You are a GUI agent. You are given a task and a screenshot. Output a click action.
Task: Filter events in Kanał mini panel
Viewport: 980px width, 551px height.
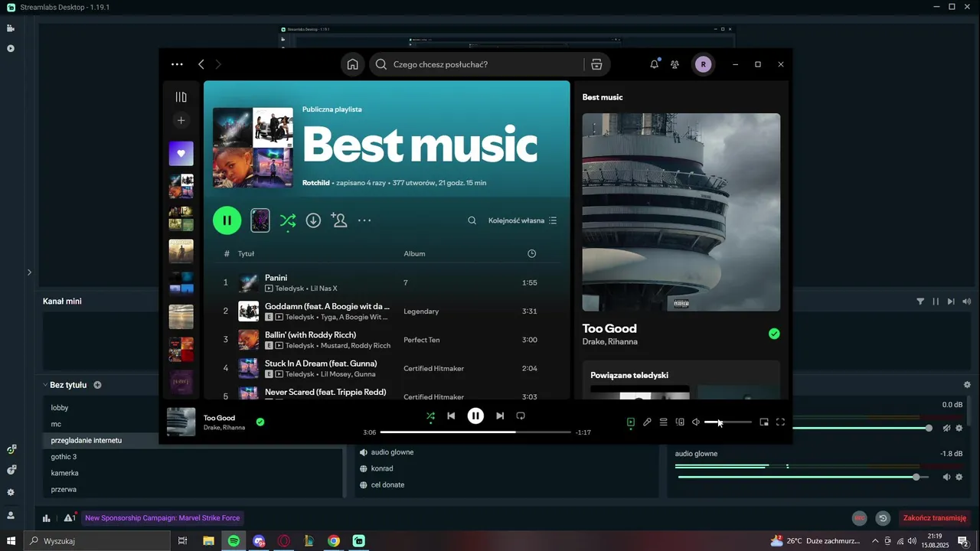[920, 302]
